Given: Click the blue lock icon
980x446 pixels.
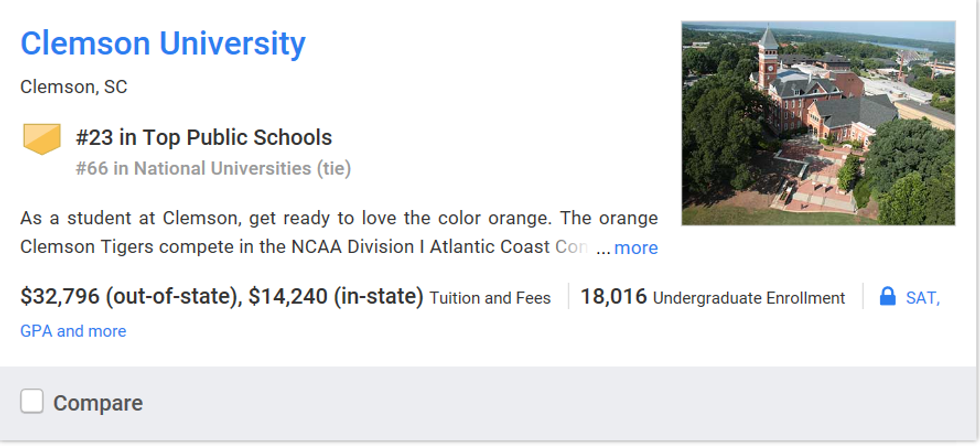Looking at the screenshot, I should [885, 297].
